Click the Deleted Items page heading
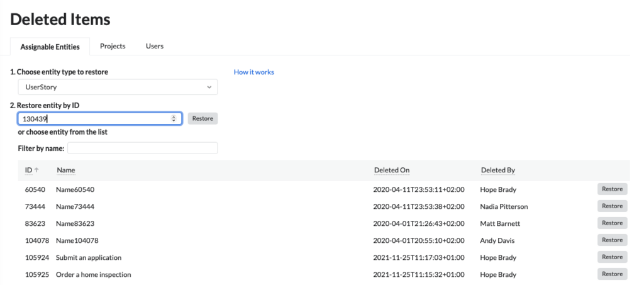The image size is (644, 285). [60, 20]
